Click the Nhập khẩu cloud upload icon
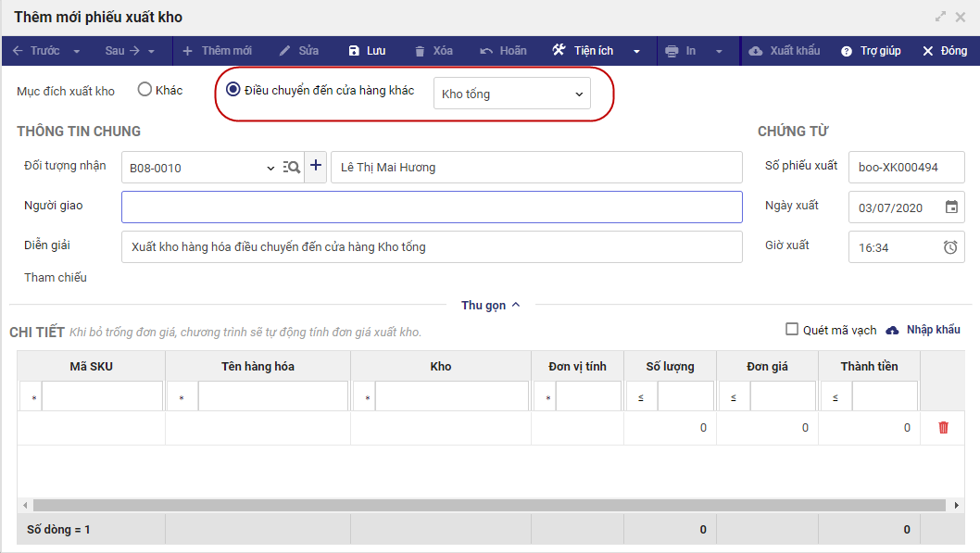The image size is (980, 553). click(x=893, y=330)
